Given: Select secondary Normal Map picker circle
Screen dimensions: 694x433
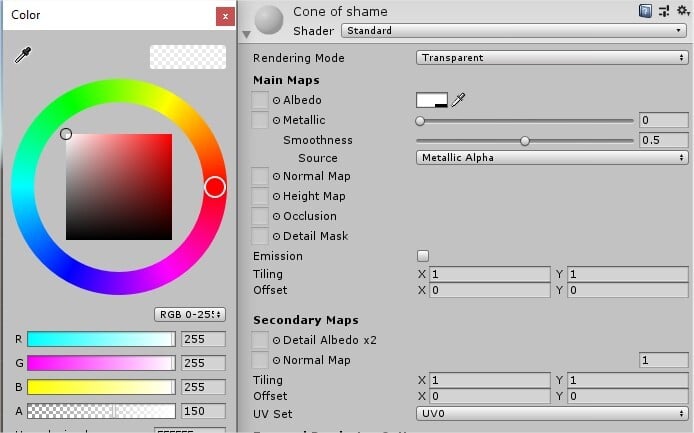Looking at the screenshot, I should click(276, 360).
